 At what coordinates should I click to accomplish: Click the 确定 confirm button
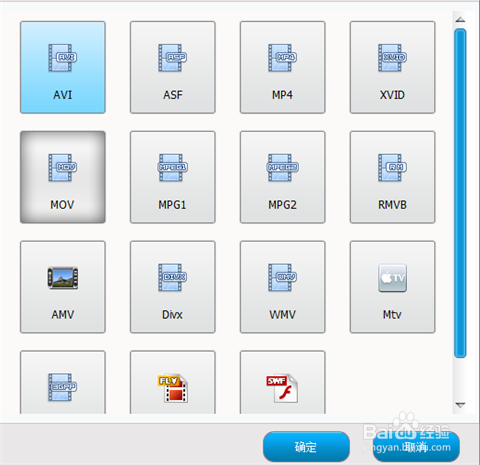pyautogui.click(x=306, y=447)
